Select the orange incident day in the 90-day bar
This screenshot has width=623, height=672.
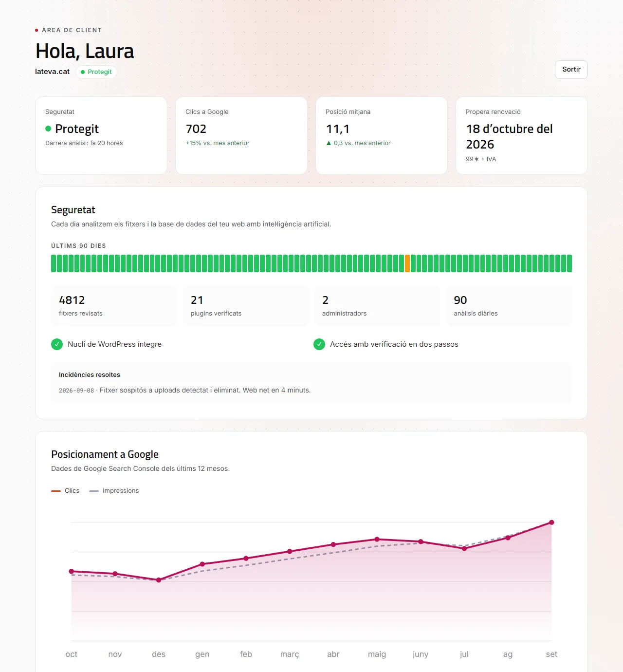407,263
